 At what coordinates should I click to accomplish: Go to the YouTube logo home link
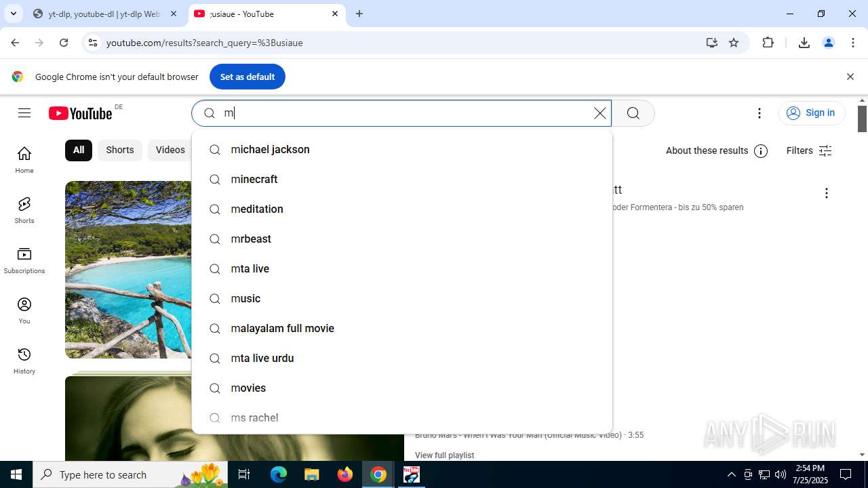(x=80, y=113)
